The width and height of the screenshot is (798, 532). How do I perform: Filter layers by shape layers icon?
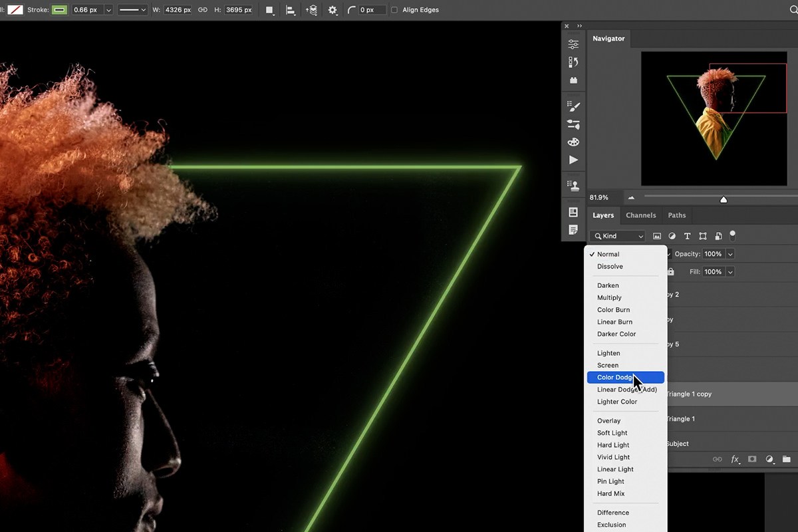pos(702,236)
